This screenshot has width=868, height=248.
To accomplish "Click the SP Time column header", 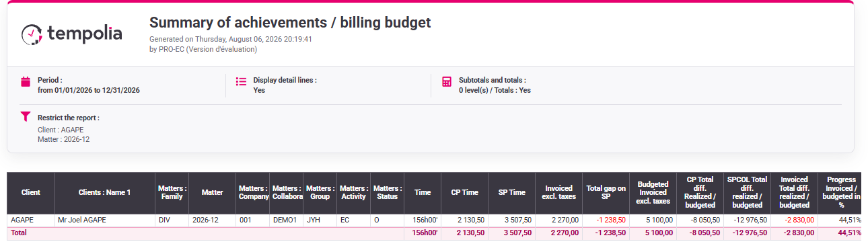I will pos(511,193).
